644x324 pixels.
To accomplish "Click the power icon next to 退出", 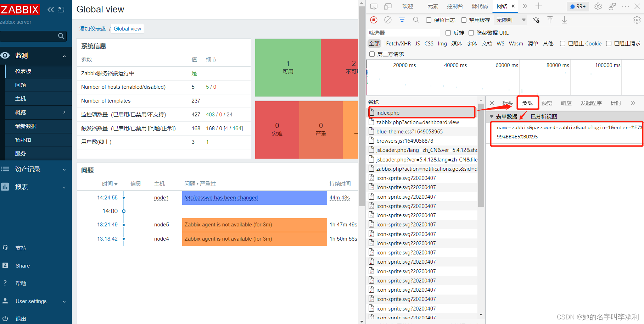I will (x=5, y=319).
